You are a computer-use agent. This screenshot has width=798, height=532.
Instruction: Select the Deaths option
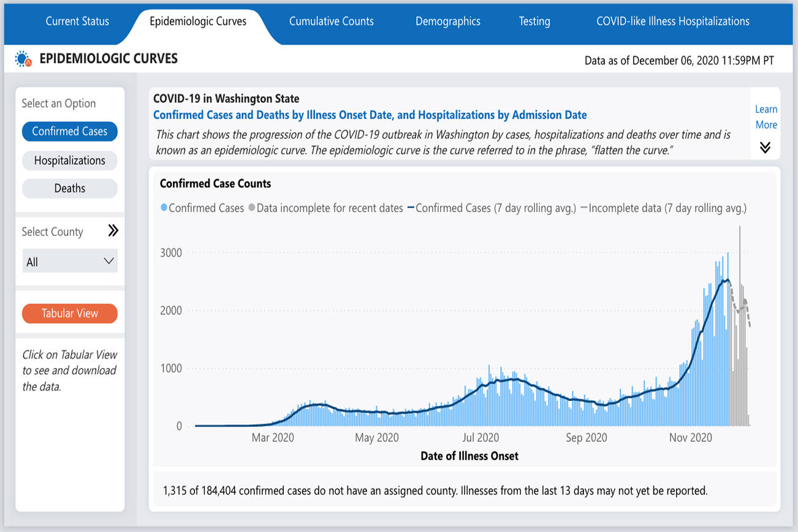(69, 188)
